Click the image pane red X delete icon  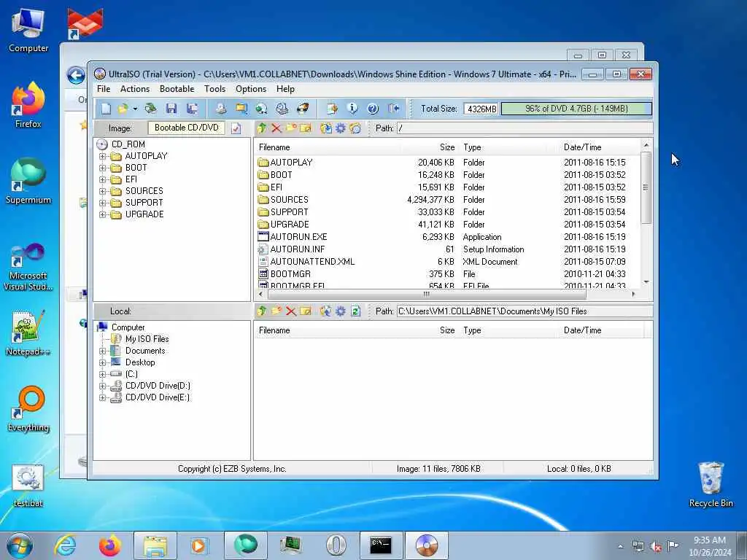click(276, 128)
